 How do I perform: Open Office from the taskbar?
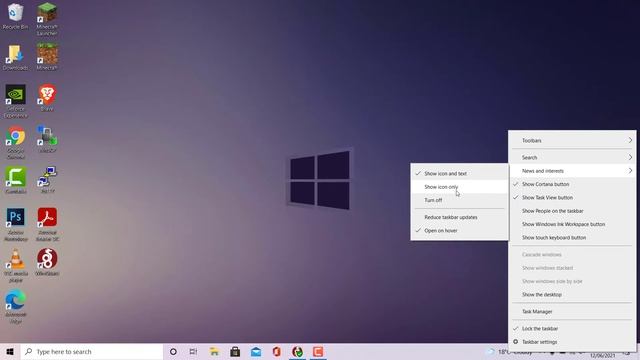277,351
